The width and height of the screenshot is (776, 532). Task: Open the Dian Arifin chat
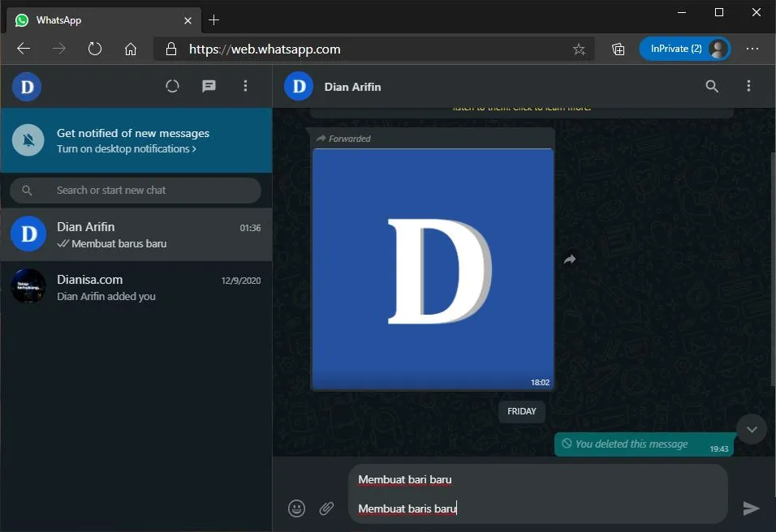coord(136,234)
